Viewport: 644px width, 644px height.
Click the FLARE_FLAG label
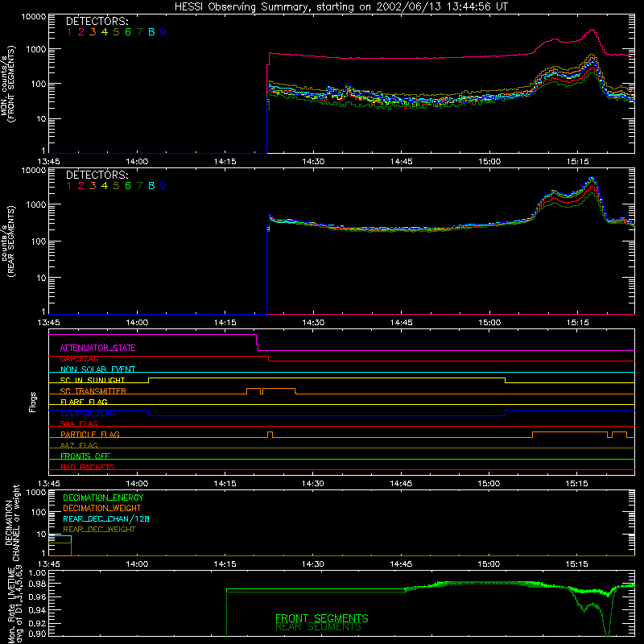[x=84, y=402]
